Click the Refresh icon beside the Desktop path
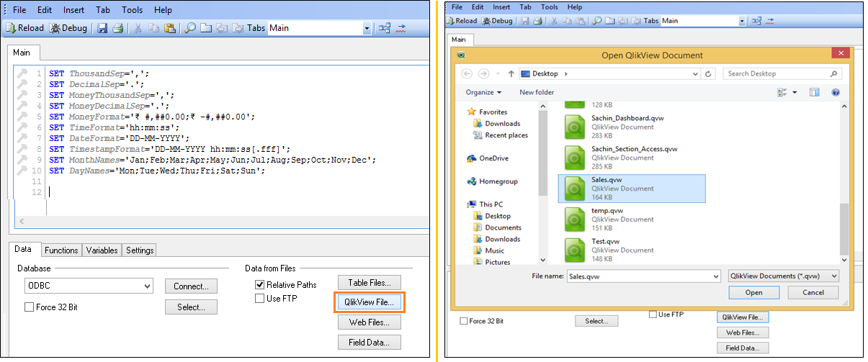Image resolution: width=868 pixels, height=362 pixels. click(x=709, y=73)
